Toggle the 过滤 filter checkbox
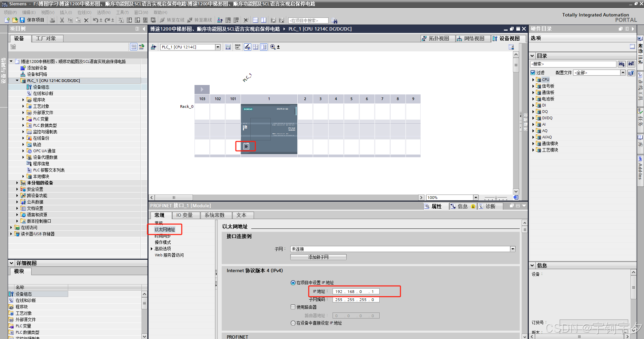The image size is (644, 339). 533,73
